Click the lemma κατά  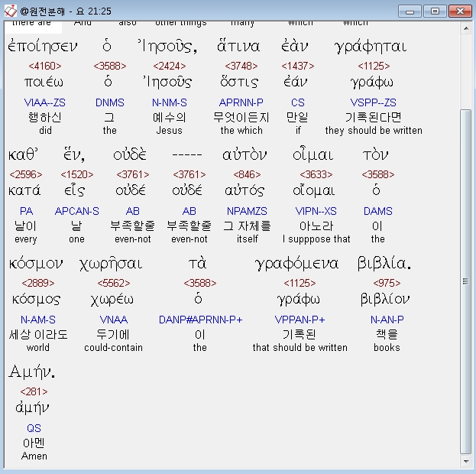24,190
